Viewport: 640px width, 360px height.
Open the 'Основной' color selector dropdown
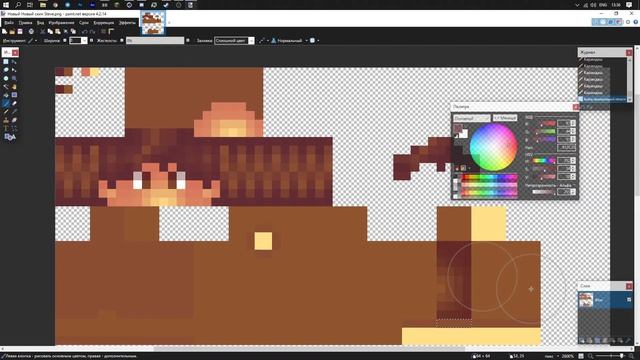pos(471,118)
